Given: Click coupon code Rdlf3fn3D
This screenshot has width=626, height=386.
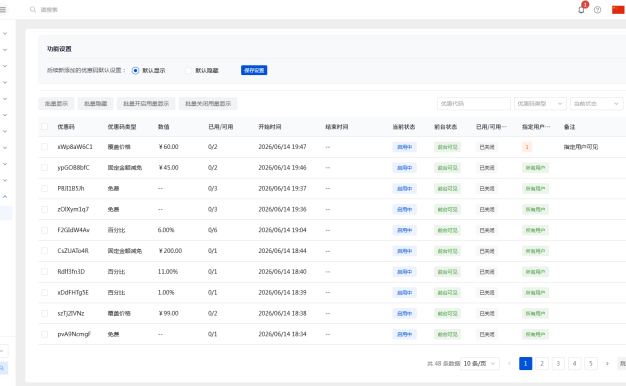Looking at the screenshot, I should [x=71, y=271].
